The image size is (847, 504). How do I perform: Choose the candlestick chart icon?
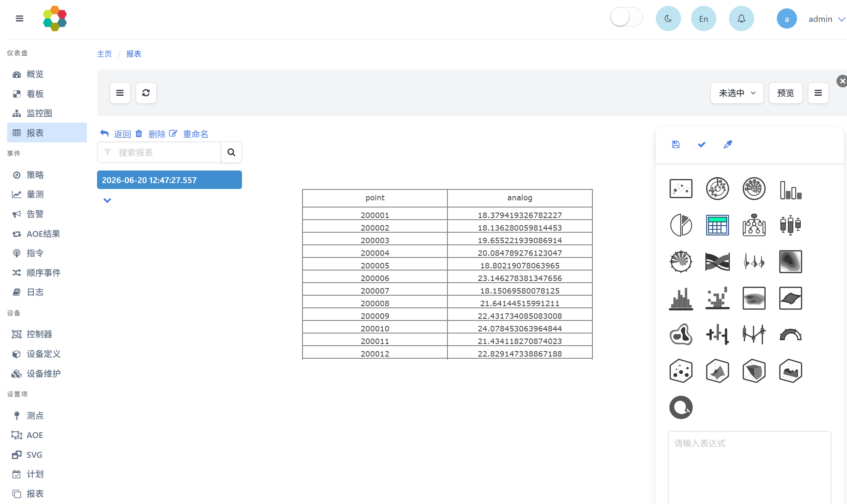pos(790,225)
